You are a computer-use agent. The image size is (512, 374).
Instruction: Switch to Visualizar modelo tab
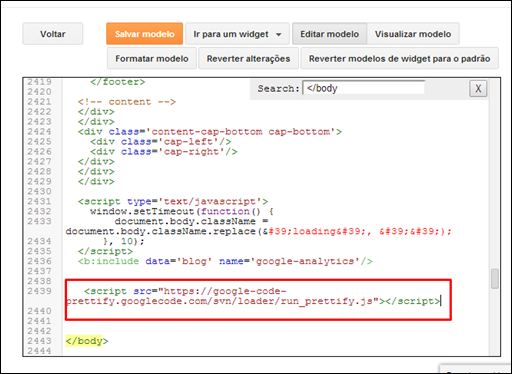413,34
